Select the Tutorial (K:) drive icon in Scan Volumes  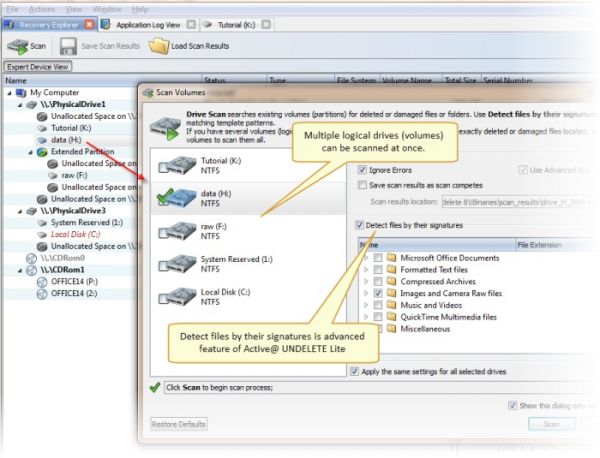point(176,164)
